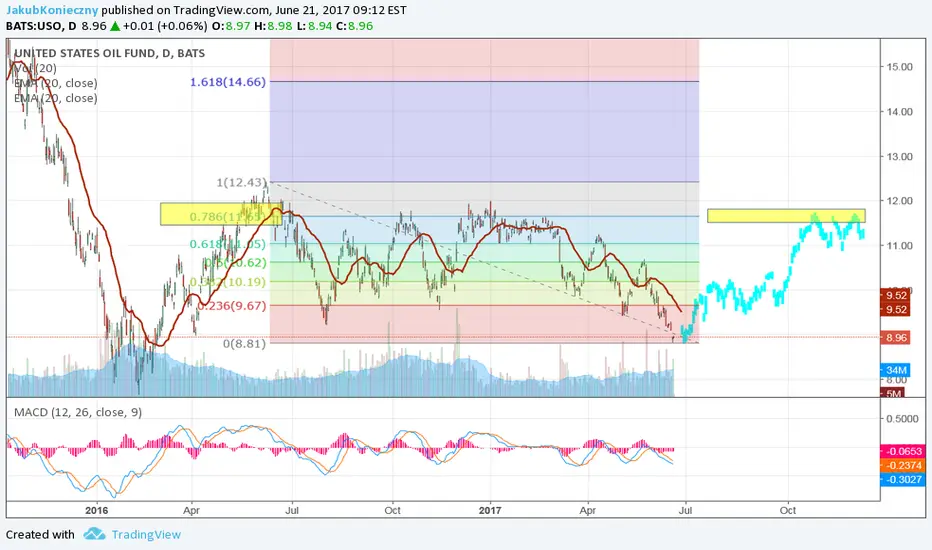Viewport: 932px width, 550px height.
Task: Select the 0(8.81) Fibonacci level label
Action: (x=244, y=343)
